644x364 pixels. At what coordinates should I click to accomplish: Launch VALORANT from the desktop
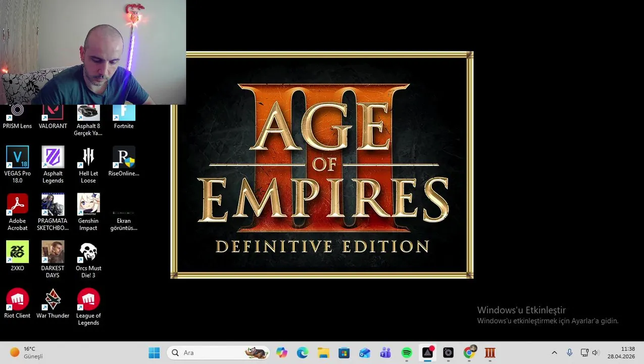coord(53,117)
